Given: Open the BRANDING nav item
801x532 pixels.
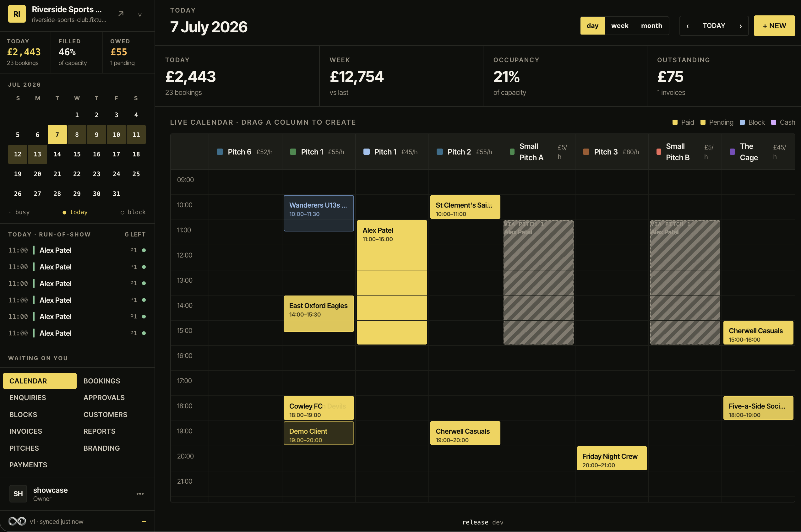Looking at the screenshot, I should pos(114,448).
